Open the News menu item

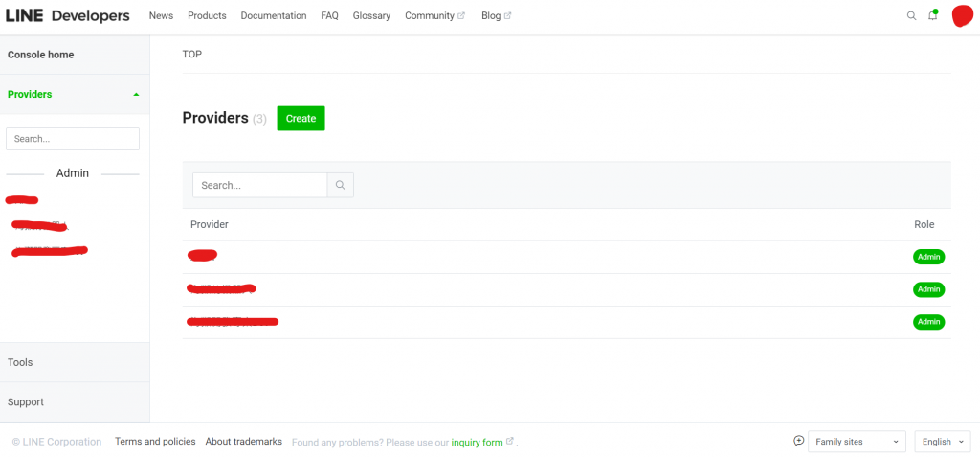161,16
